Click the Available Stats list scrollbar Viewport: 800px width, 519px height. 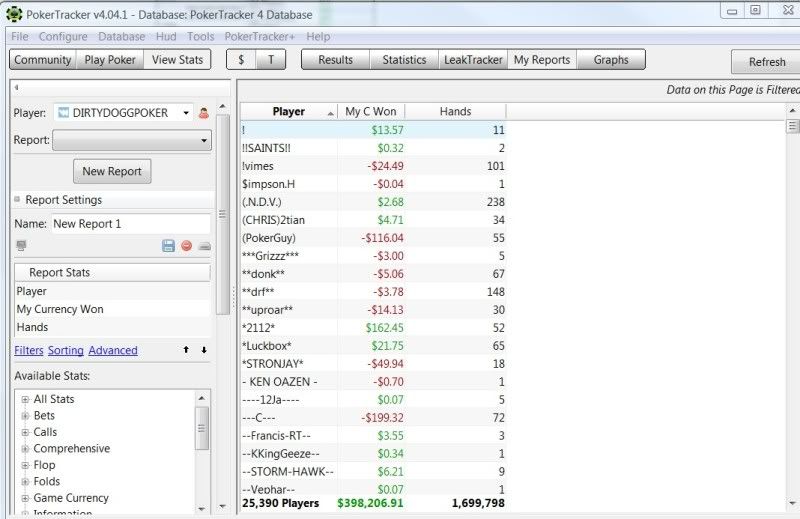pos(202,429)
